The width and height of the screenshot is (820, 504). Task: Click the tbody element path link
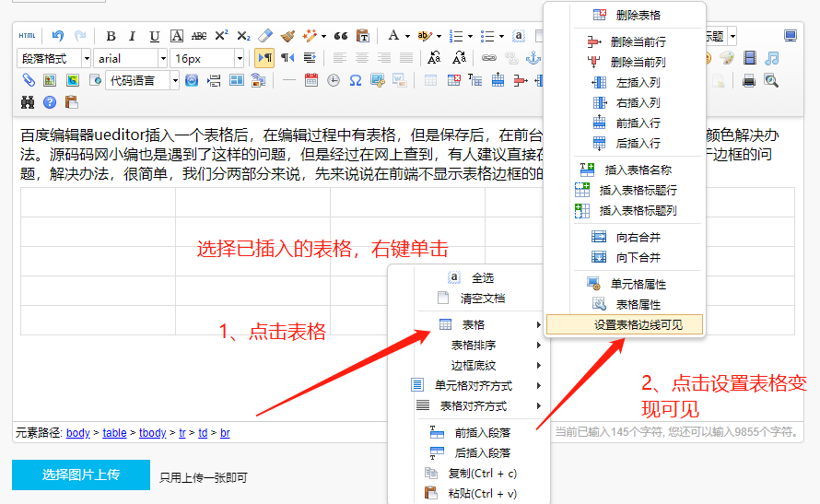[153, 433]
